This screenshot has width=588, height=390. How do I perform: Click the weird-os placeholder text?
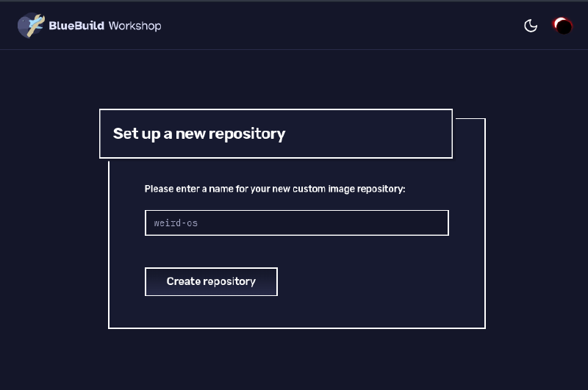click(176, 223)
